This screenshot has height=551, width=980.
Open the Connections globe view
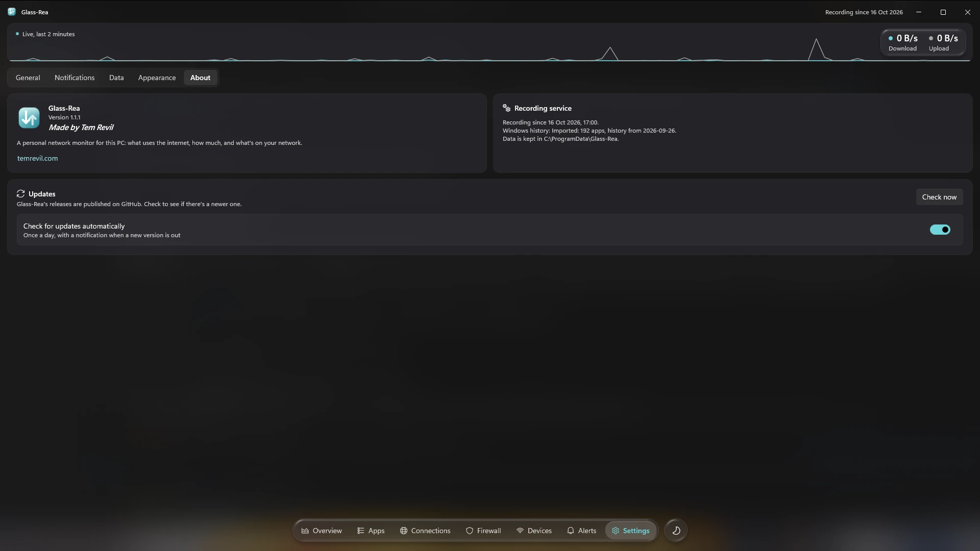point(425,531)
